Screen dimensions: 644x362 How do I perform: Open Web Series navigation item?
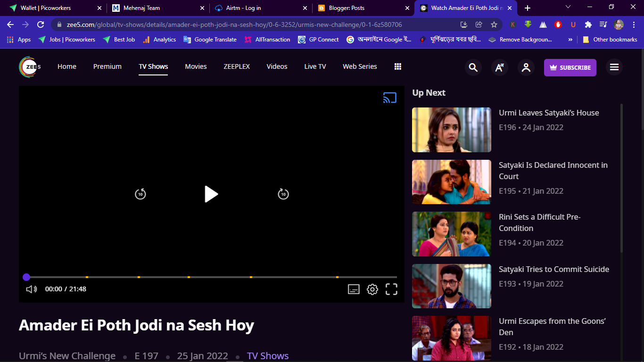(x=360, y=66)
